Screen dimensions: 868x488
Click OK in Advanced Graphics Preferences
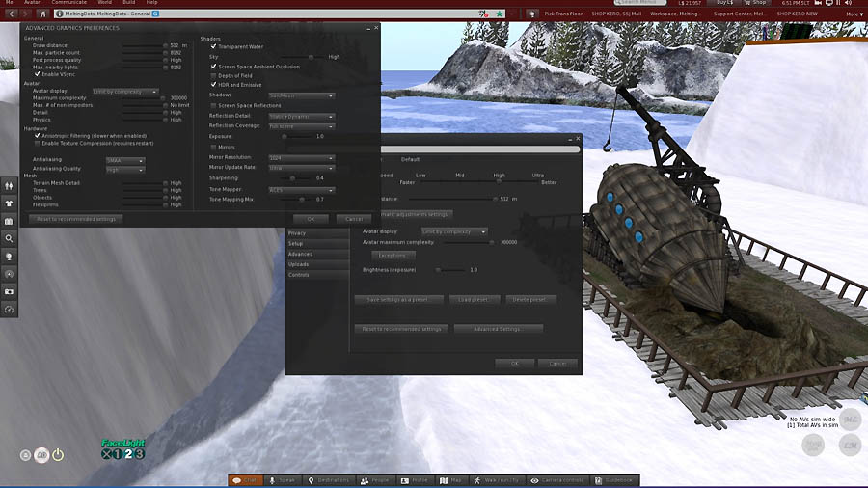311,220
